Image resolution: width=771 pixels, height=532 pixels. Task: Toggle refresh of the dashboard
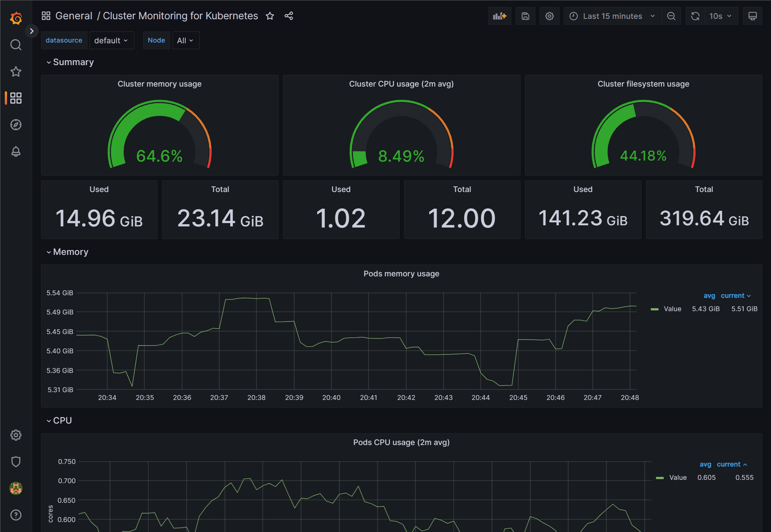695,16
